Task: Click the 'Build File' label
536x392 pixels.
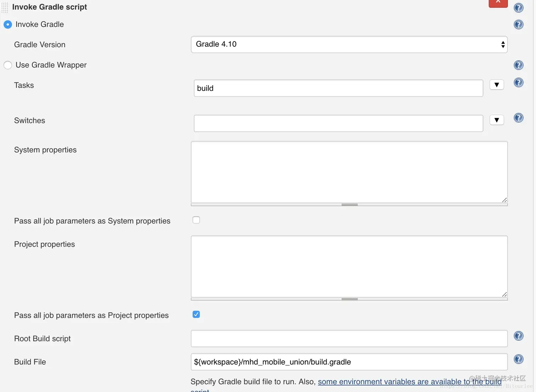Action: point(30,362)
